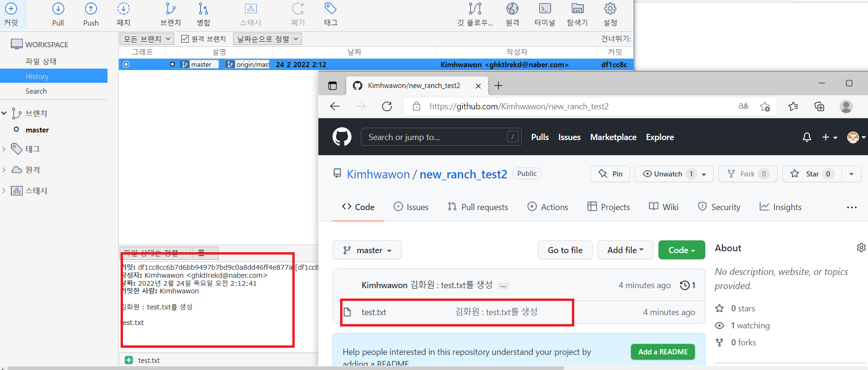The width and height of the screenshot is (868, 370).
Task: Add this page to favorites star
Action: (765, 106)
